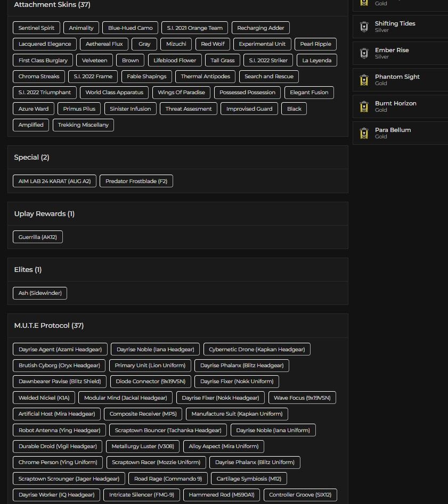Select Primary Unit (Lion Uniform)
This screenshot has height=504, width=448.
pos(150,366)
